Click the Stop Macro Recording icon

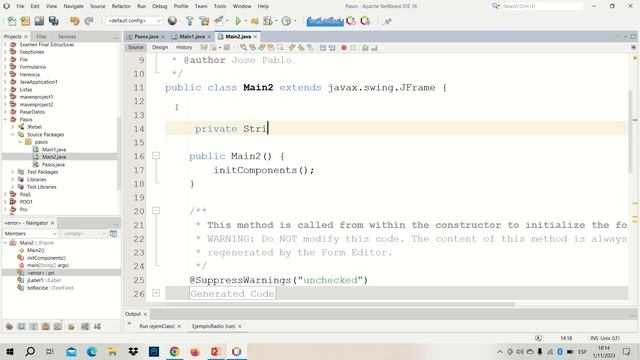click(x=353, y=48)
